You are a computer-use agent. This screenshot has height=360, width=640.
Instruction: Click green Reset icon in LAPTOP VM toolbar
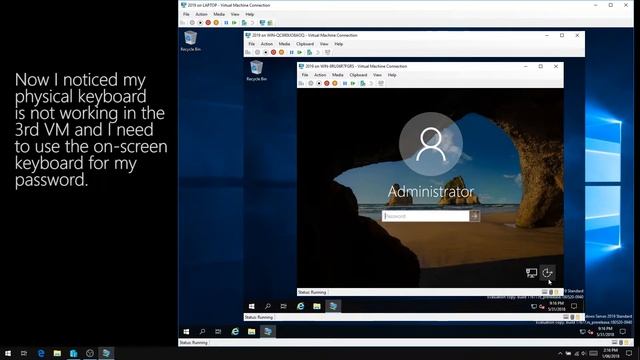(x=234, y=22)
